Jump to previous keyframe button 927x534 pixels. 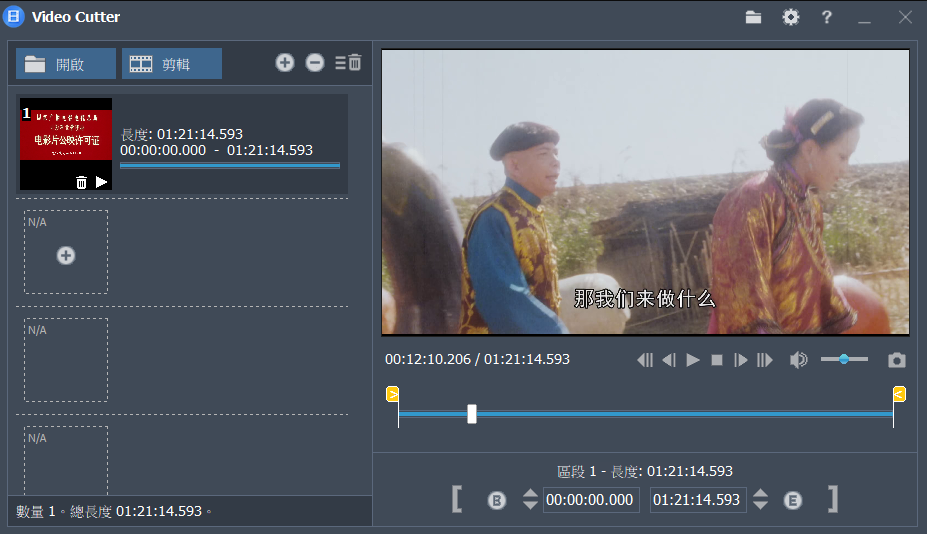645,360
